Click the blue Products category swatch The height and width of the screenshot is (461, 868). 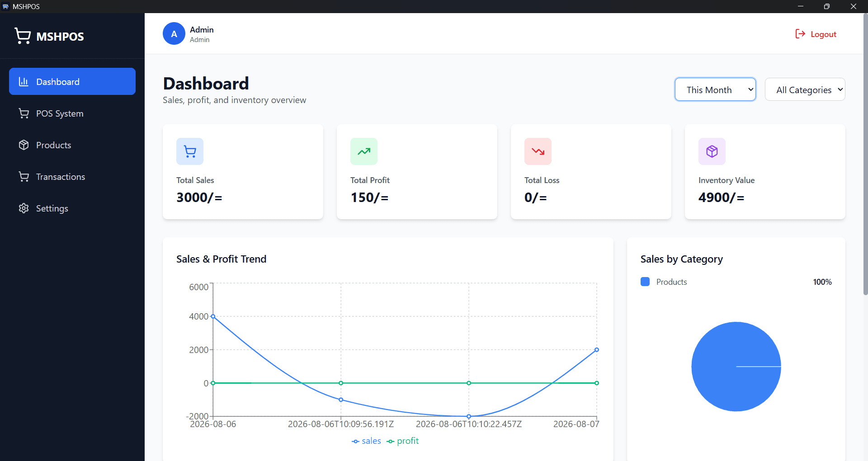(645, 282)
